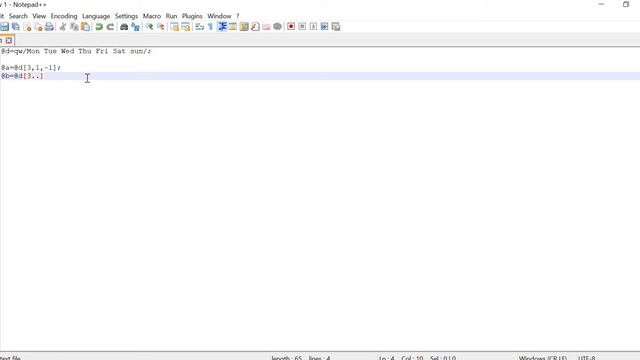Image resolution: width=640 pixels, height=360 pixels.
Task: Show the Document Map panel icon
Action: point(244,27)
